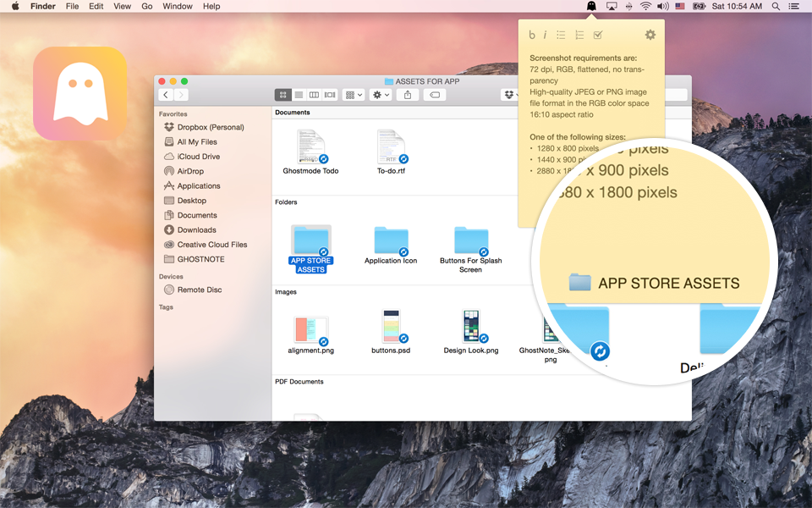Select the Design Look.png thumbnail

[471, 327]
